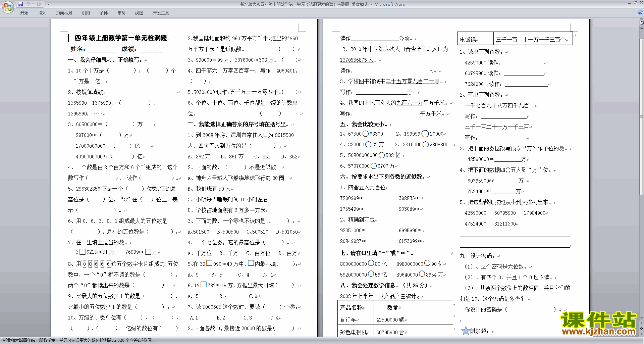This screenshot has width=644, height=344.
Task: Click the section heading 九、设计密码
Action: click(x=480, y=256)
